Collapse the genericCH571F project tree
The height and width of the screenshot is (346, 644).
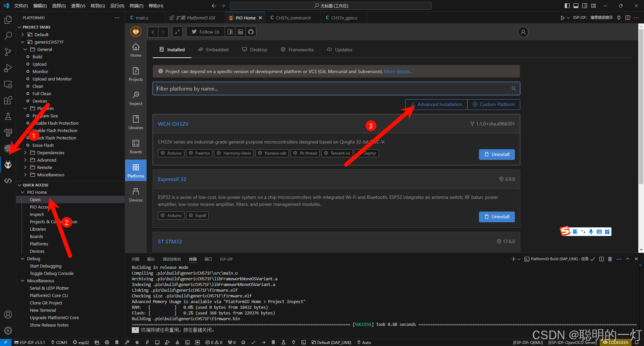22,42
